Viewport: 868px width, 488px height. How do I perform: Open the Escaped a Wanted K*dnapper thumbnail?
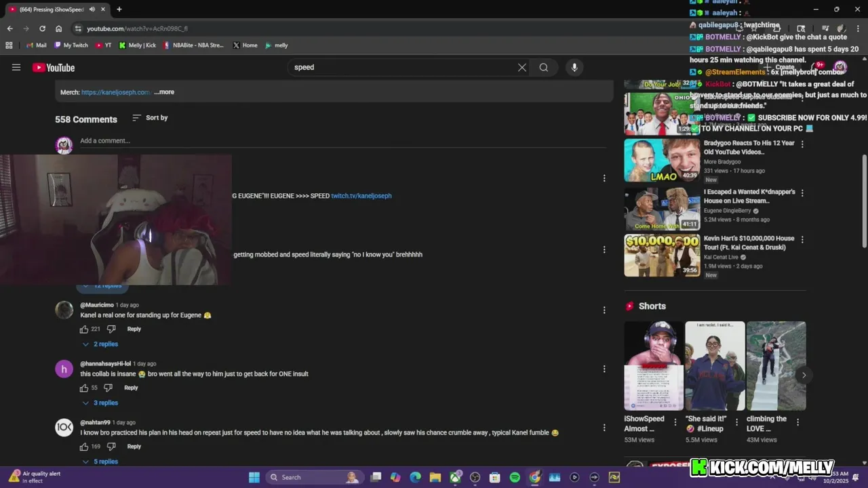click(x=662, y=209)
